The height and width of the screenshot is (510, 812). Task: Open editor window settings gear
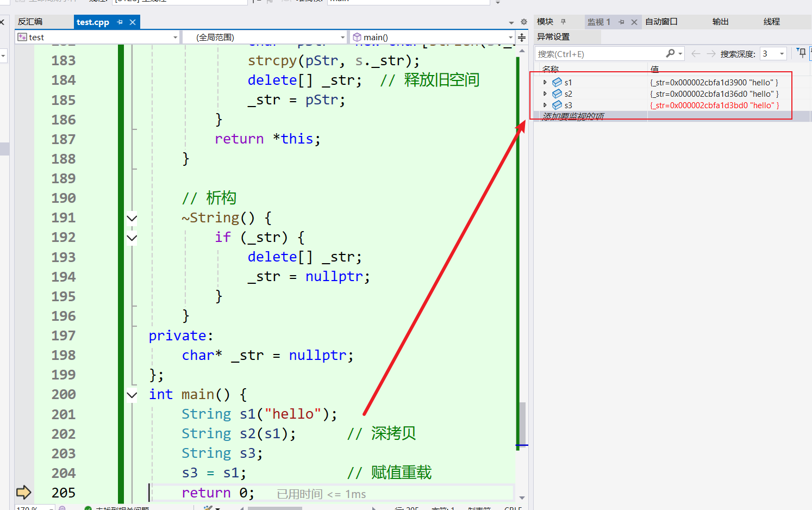(x=523, y=22)
